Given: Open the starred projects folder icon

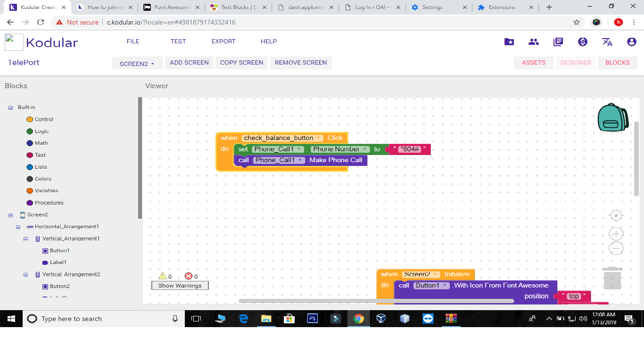Looking at the screenshot, I should coord(509,41).
